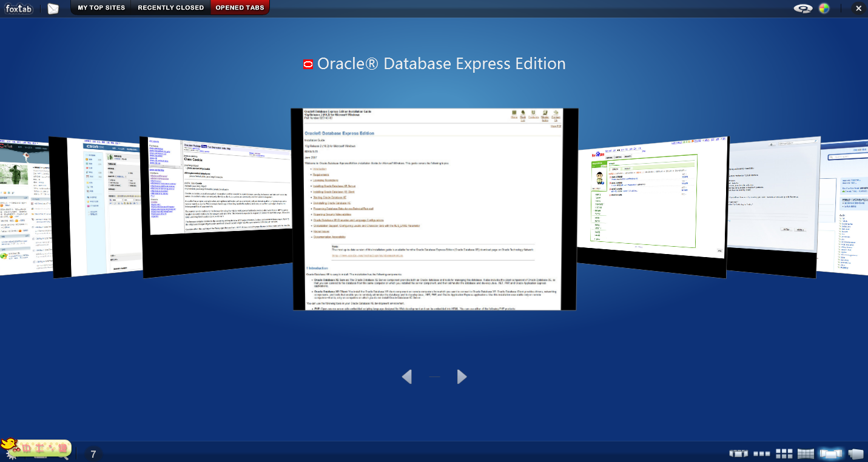Image resolution: width=868 pixels, height=462 pixels.
Task: Choose the highlighted page flow layout icon
Action: tap(830, 454)
